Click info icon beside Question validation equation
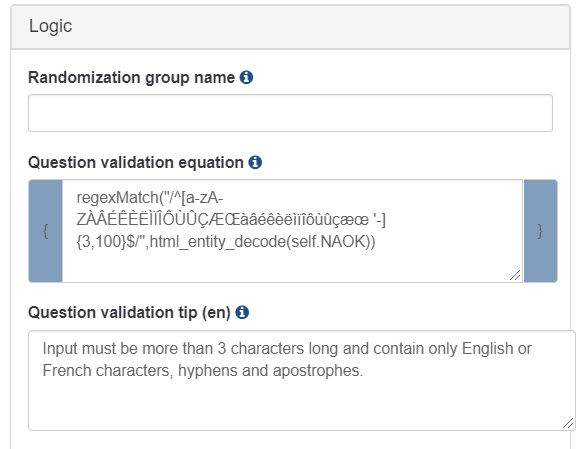580x449 pixels. click(x=255, y=162)
